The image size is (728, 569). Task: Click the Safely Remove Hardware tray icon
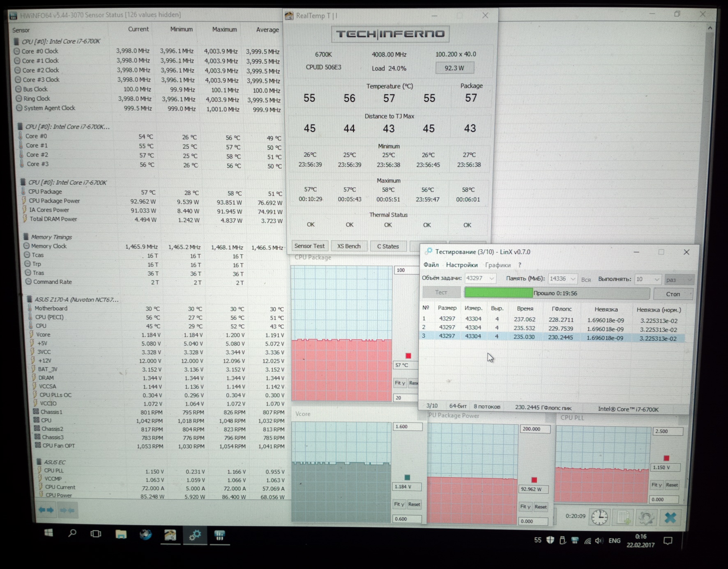point(562,540)
